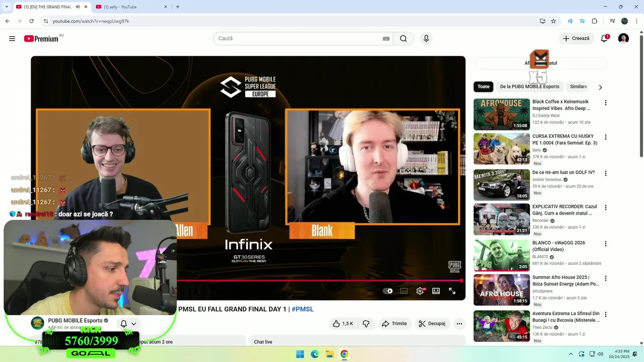
Task: Mute the first tab's audio
Action: [x=77, y=7]
